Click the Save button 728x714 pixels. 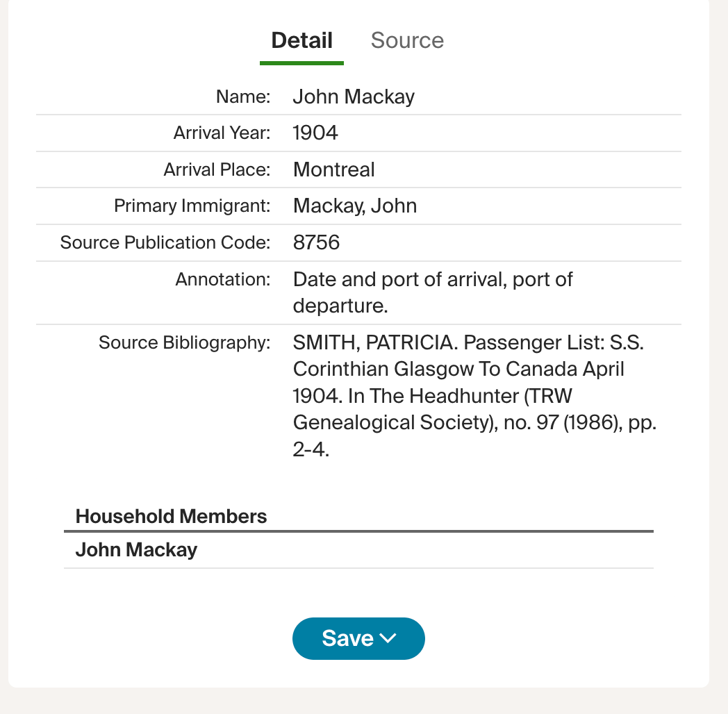[x=348, y=638]
